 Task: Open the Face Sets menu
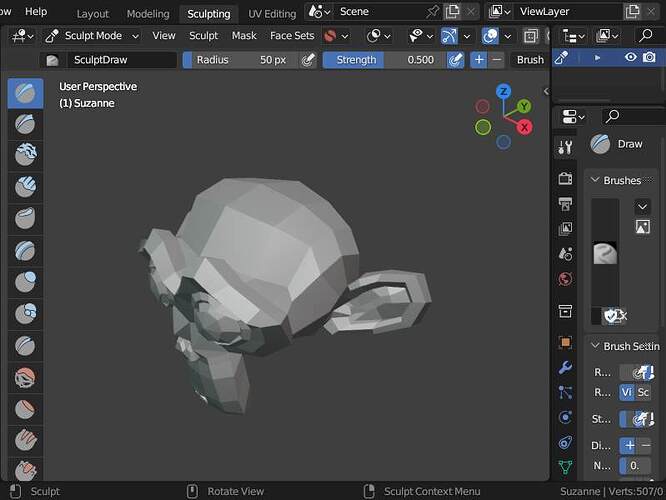click(292, 36)
